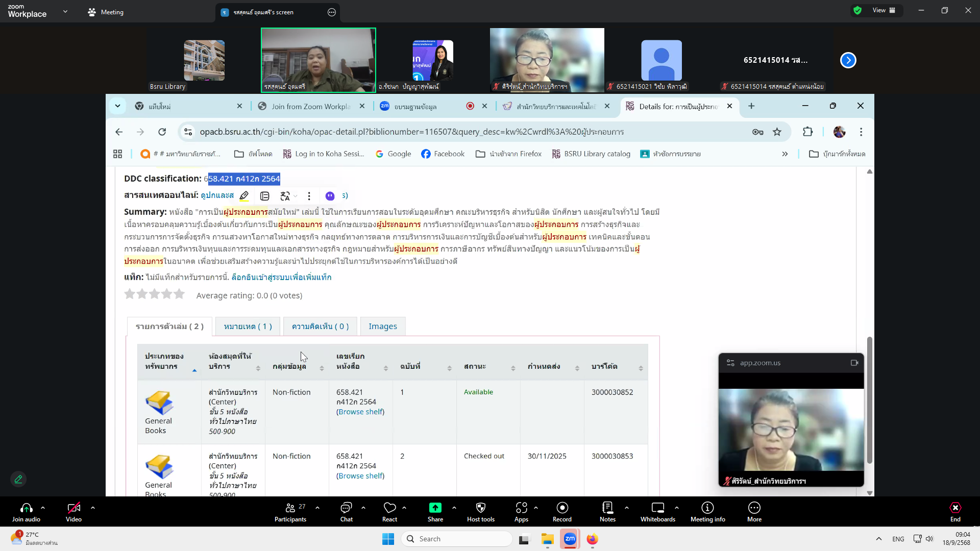Open the annotation pencil icon on shared screen
This screenshot has height=551, width=980.
click(18, 479)
